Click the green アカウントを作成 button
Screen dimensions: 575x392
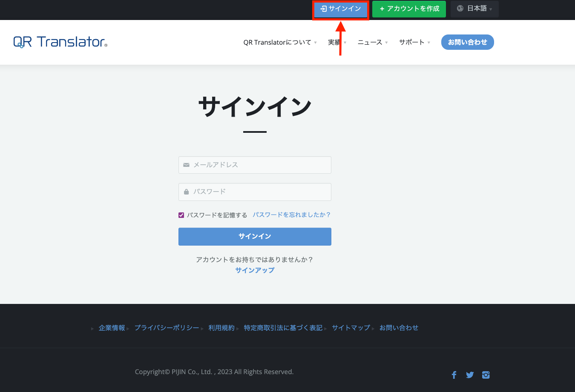click(x=409, y=9)
